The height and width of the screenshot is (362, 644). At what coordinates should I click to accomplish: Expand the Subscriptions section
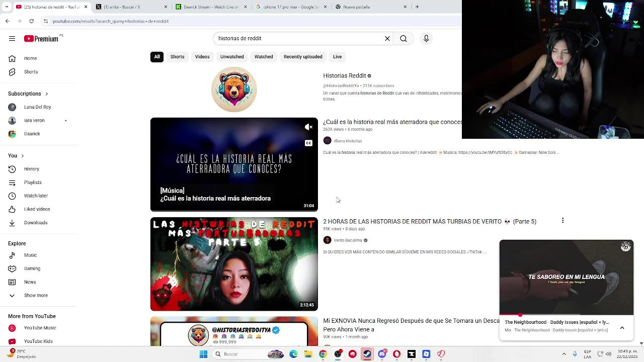[x=28, y=94]
